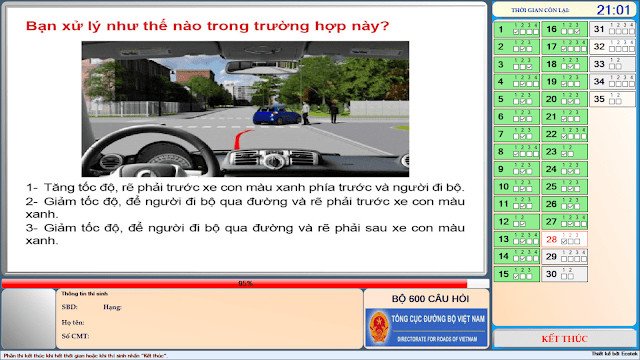Open question 9 navigator cell
Screen dimensions: 640x360
click(x=517, y=169)
